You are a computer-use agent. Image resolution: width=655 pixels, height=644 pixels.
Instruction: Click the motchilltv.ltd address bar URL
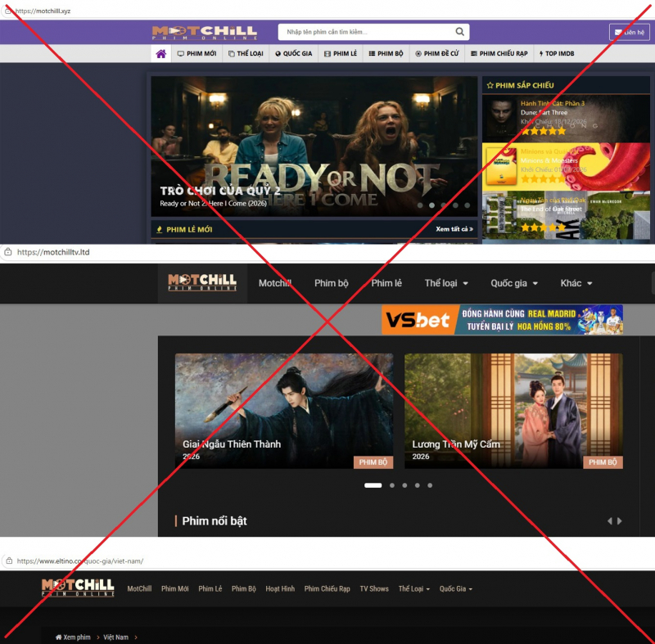(x=53, y=252)
